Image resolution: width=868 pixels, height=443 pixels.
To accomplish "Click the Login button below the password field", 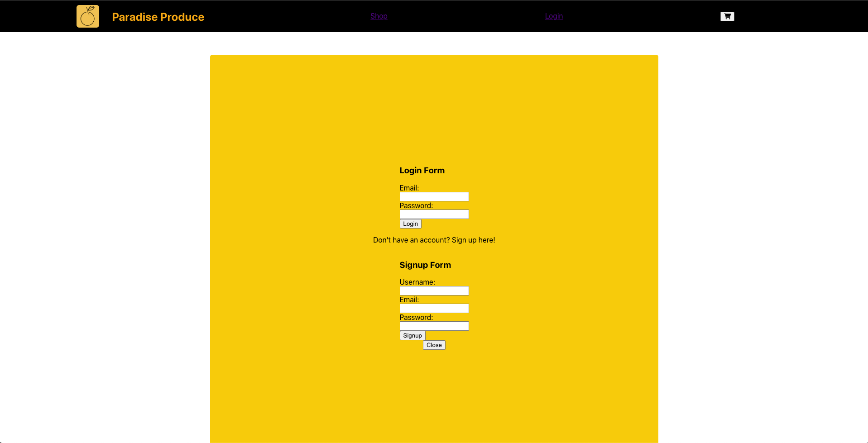I will pos(410,224).
